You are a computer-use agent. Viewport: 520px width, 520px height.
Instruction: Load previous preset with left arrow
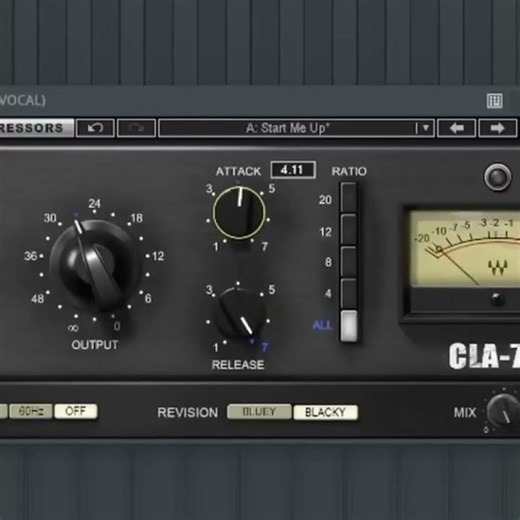[x=456, y=128]
